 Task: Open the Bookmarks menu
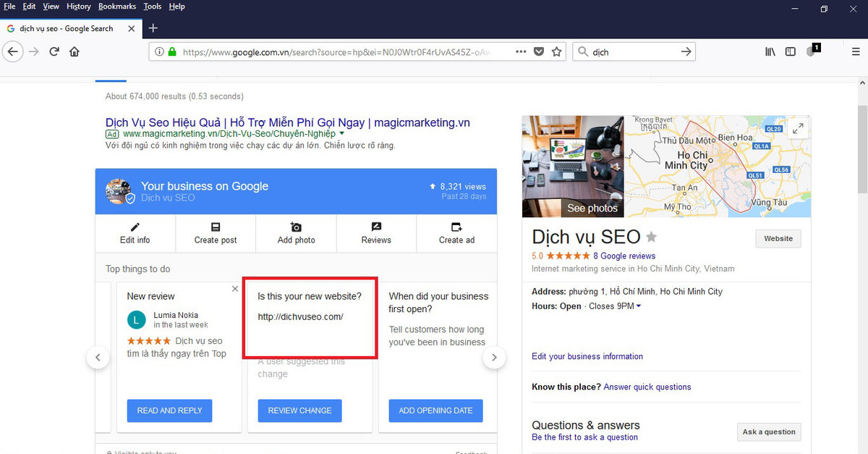click(x=116, y=7)
